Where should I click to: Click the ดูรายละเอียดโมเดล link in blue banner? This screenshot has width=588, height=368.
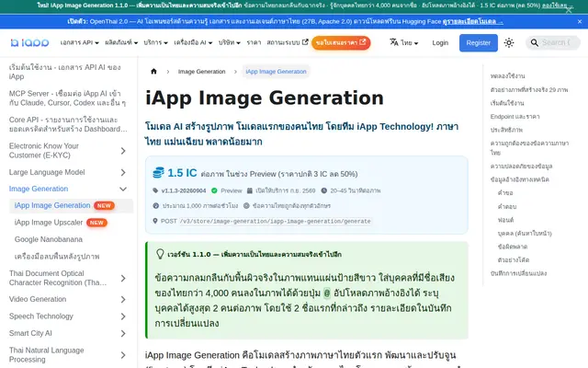(x=473, y=22)
